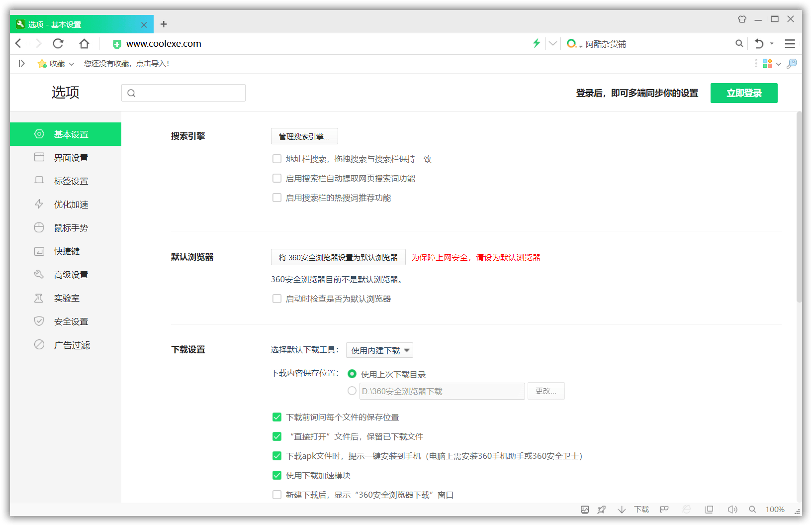The image size is (812, 526).
Task: Check 新建下载后显示360安全浏览器下载窗口
Action: coord(277,495)
